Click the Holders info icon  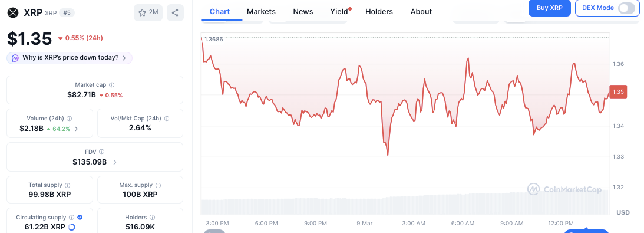(153, 218)
